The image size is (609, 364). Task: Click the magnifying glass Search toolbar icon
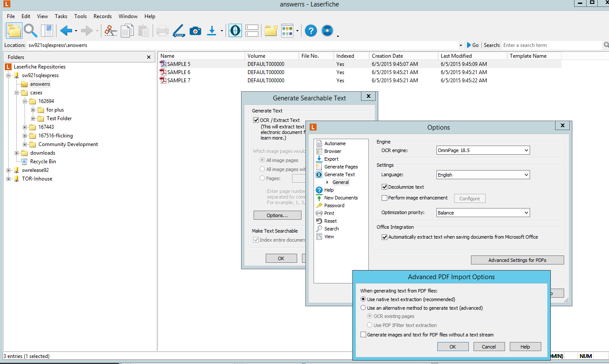pyautogui.click(x=30, y=31)
